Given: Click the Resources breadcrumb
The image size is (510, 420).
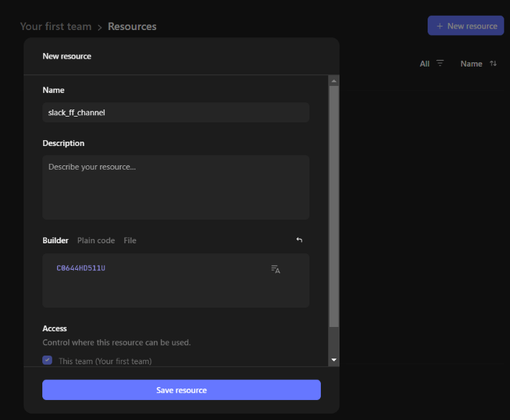Looking at the screenshot, I should tap(132, 26).
